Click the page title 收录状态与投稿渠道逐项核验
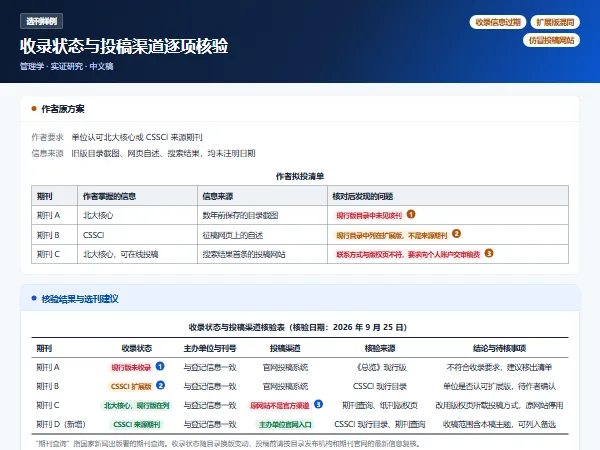 124,46
